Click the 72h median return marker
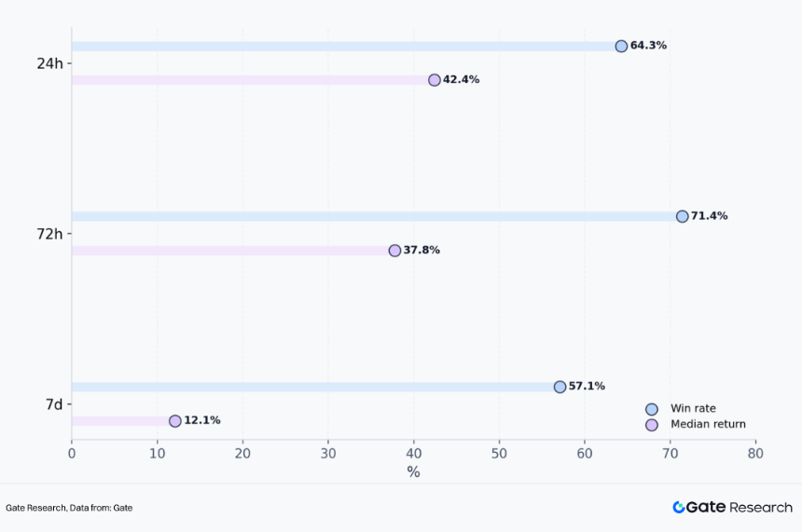802x532 pixels. coord(394,251)
